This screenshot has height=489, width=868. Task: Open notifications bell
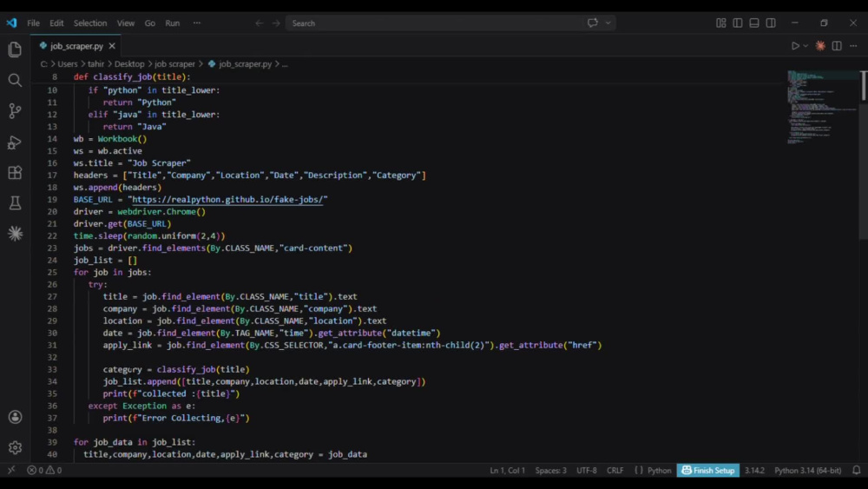(857, 470)
